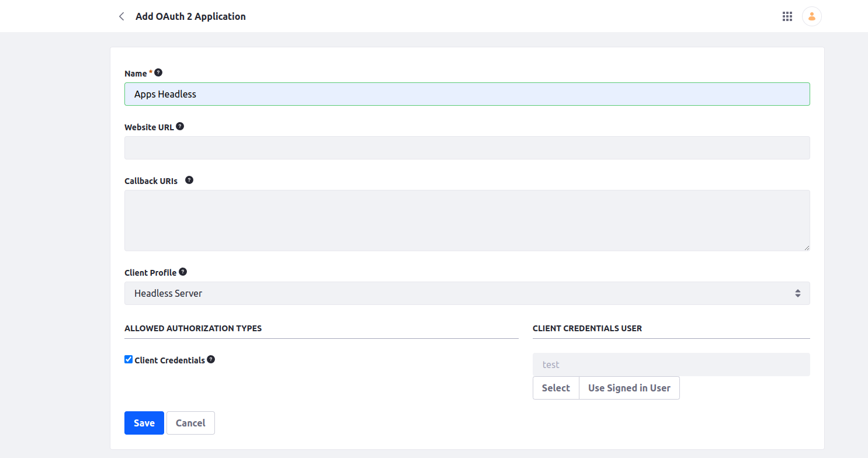This screenshot has height=458, width=868.
Task: Click the Callback URIs text area
Action: tap(467, 220)
